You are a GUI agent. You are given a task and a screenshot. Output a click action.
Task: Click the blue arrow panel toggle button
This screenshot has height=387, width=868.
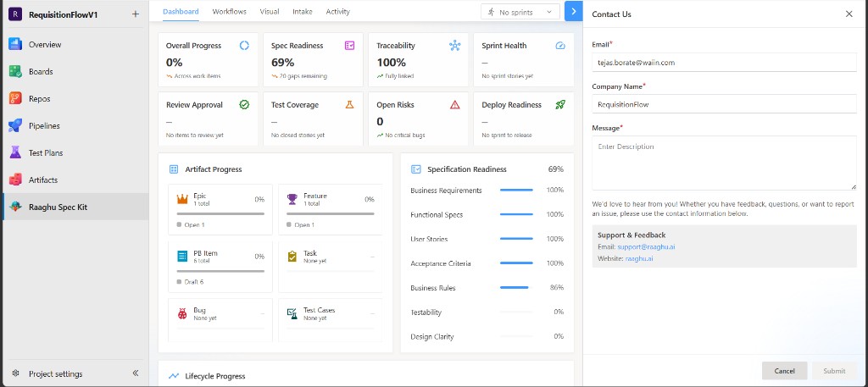pyautogui.click(x=574, y=12)
